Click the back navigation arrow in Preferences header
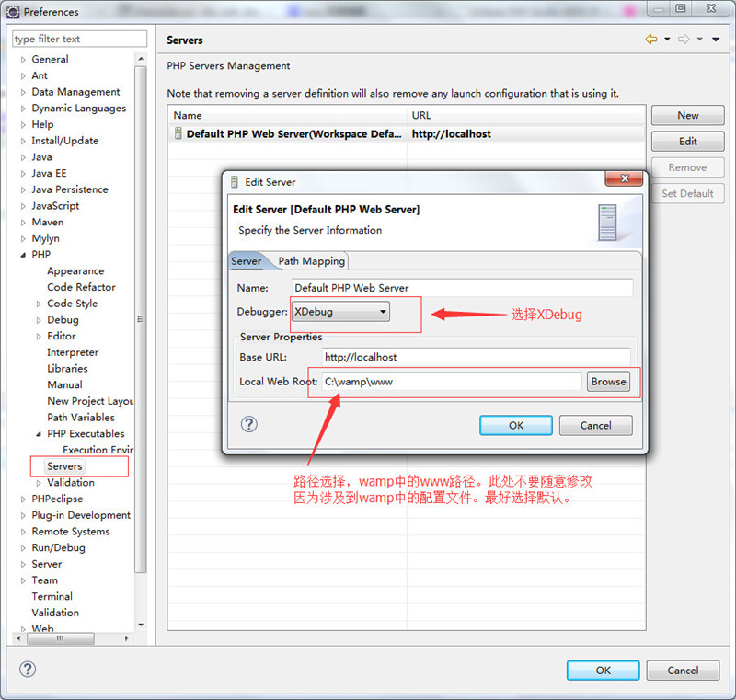 coord(651,40)
